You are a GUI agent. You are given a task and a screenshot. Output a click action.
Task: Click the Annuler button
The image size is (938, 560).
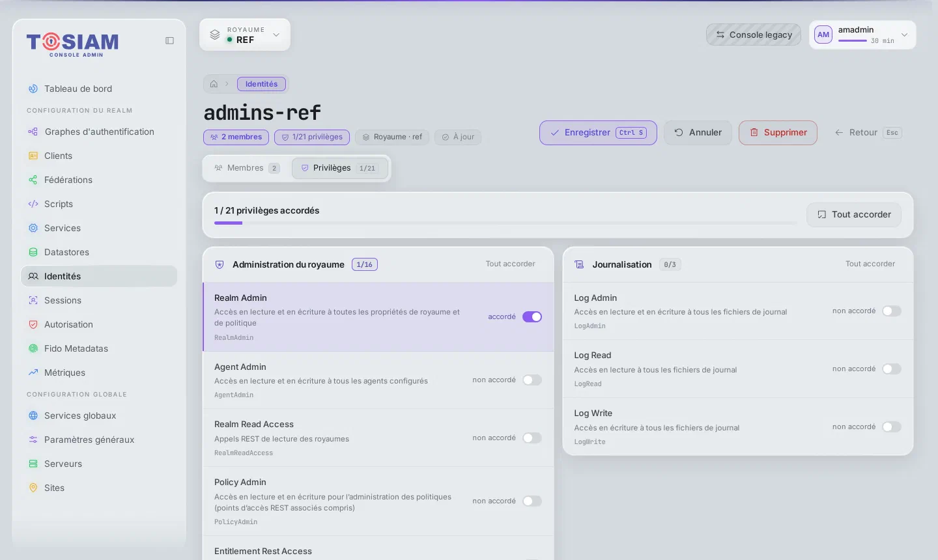[x=698, y=133]
